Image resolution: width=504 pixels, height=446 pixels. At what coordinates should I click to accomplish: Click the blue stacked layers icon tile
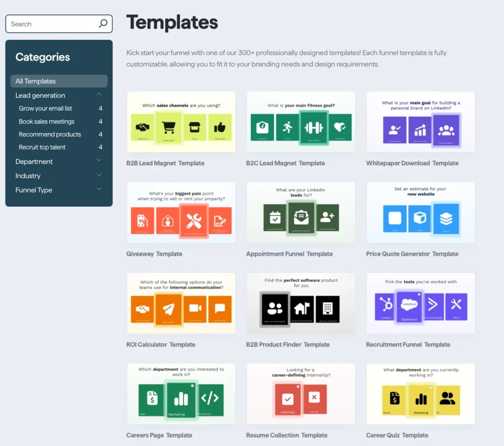(446, 219)
